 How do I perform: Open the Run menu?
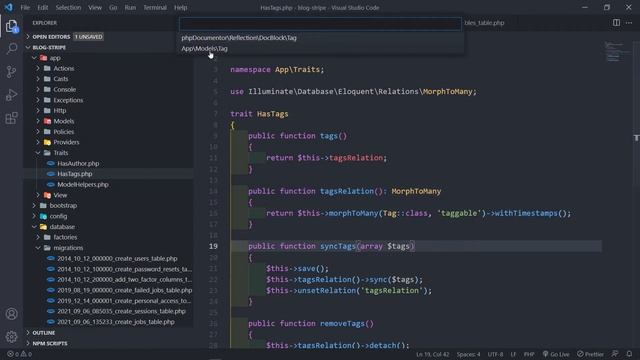pyautogui.click(x=130, y=7)
